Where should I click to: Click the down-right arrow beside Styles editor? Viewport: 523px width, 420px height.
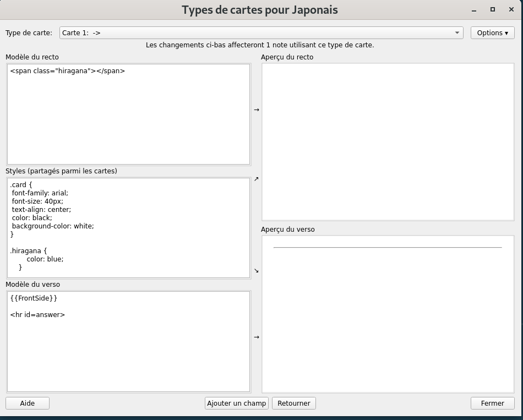pyautogui.click(x=256, y=270)
